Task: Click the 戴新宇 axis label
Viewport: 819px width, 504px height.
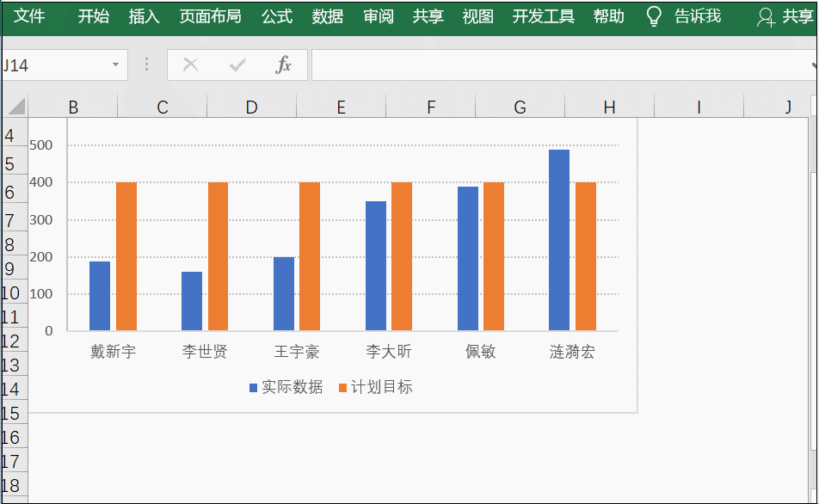Action: [x=113, y=352]
